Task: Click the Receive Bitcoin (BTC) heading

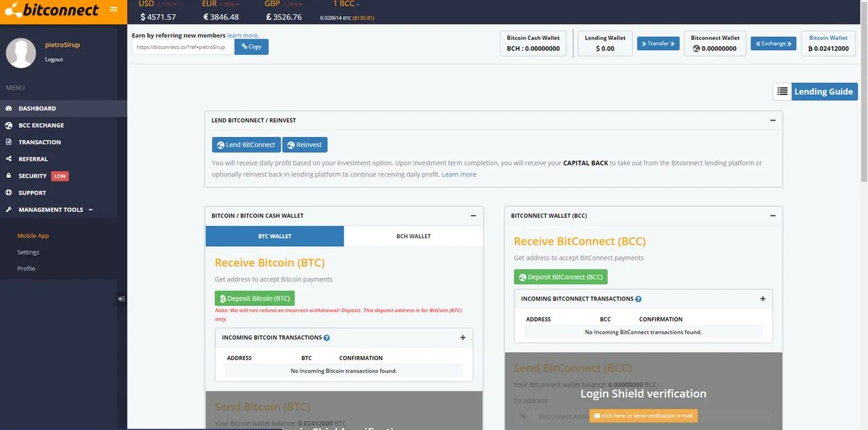Action: click(x=269, y=263)
